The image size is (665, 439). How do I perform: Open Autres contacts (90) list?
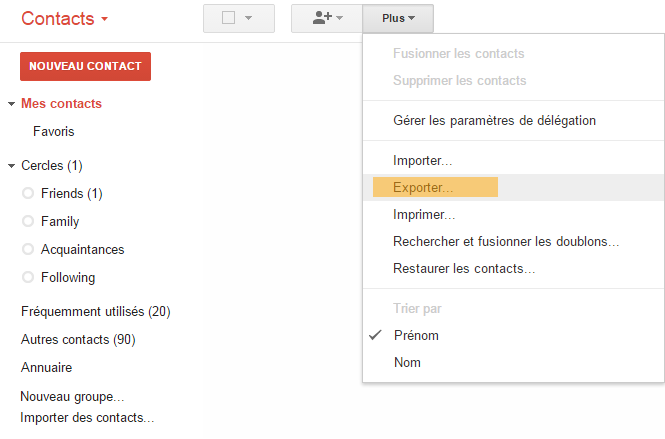[78, 340]
